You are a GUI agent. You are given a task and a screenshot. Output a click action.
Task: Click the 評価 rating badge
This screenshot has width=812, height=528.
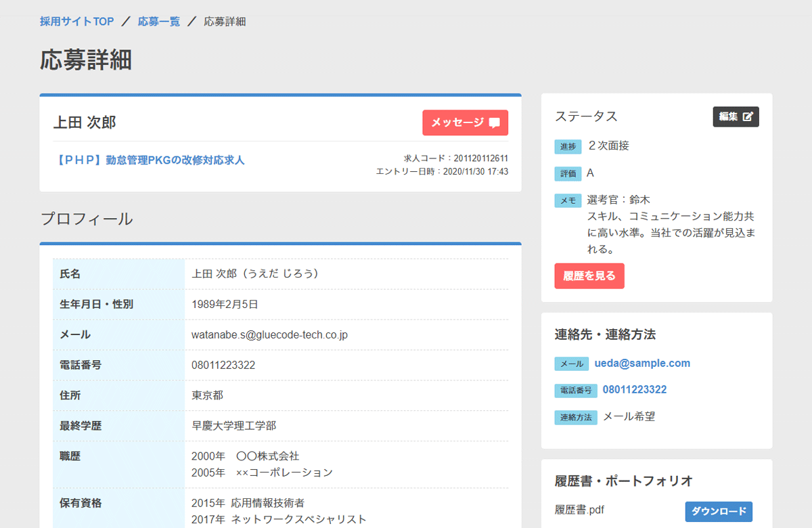[568, 173]
